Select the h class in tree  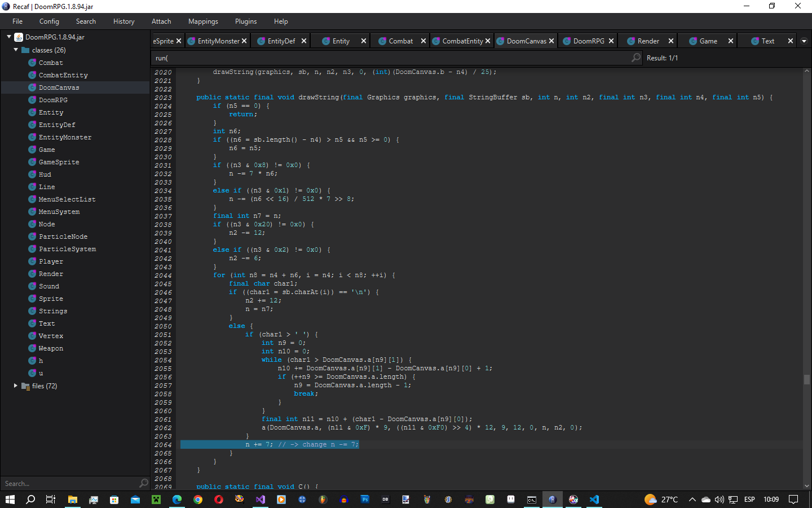[x=41, y=361]
